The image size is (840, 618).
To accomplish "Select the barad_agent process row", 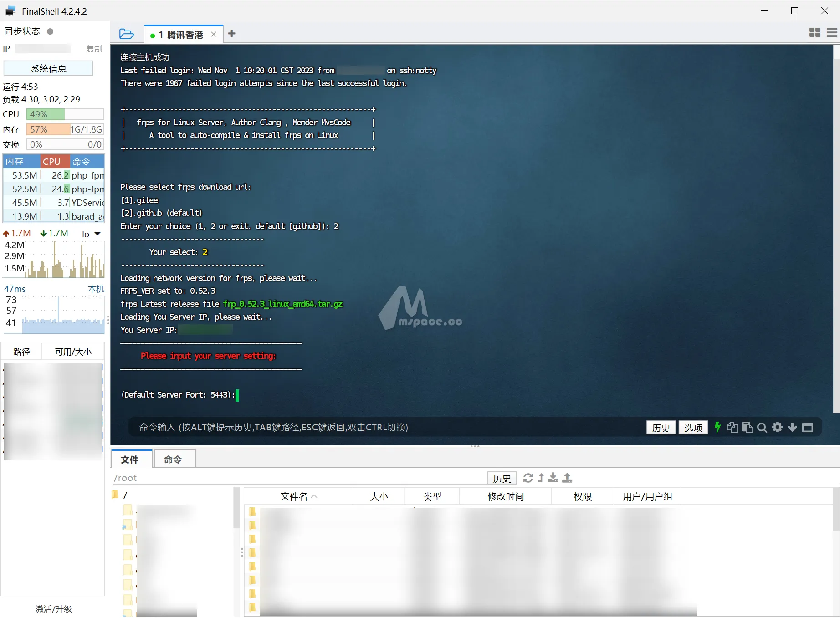I will coord(54,216).
